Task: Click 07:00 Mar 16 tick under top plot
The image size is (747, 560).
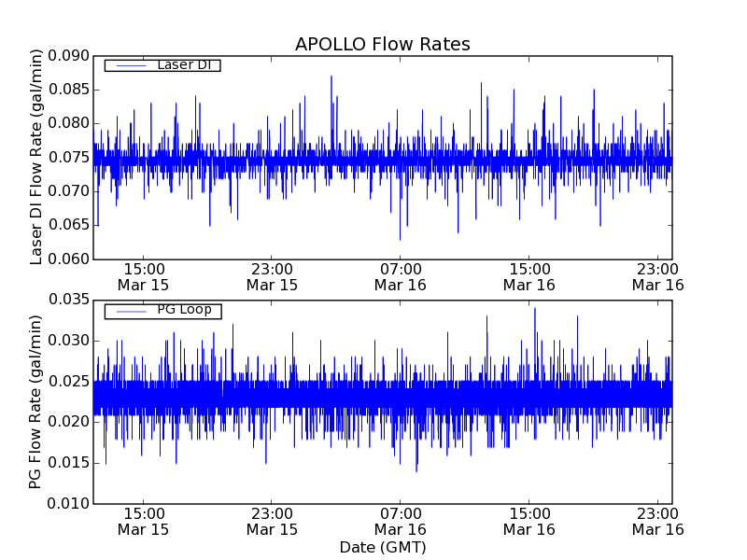Action: [400, 276]
